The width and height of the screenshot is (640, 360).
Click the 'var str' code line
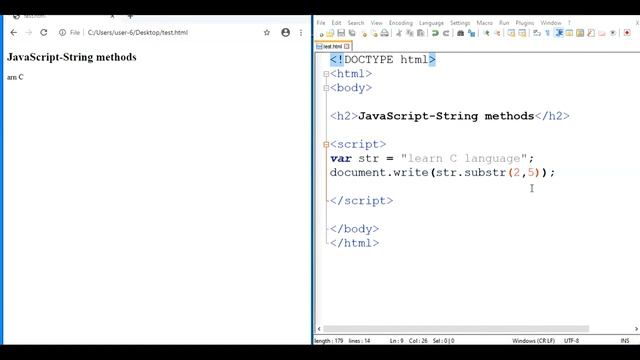(x=432, y=158)
